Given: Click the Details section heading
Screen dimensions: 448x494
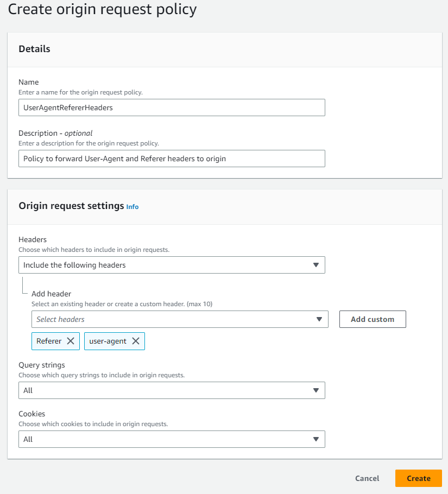Looking at the screenshot, I should [34, 49].
